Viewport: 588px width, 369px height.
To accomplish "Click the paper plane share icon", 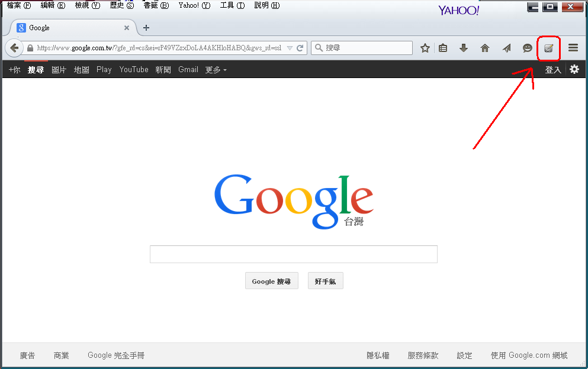I will 507,48.
